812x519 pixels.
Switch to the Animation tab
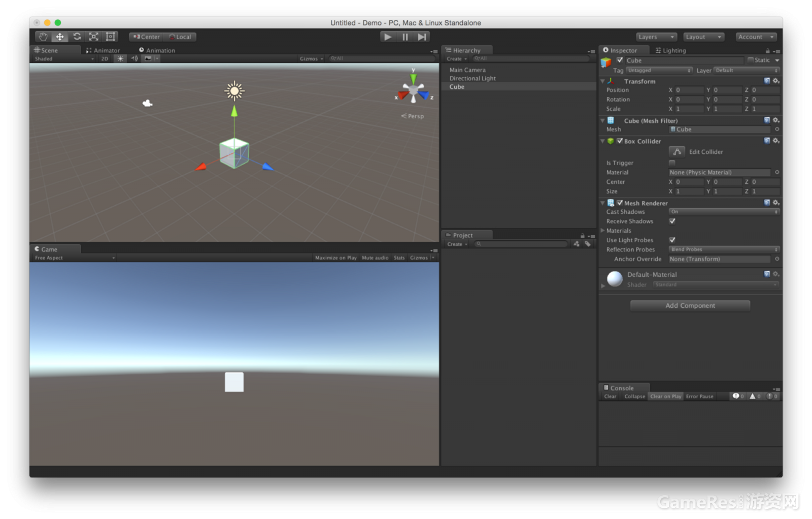pos(157,50)
